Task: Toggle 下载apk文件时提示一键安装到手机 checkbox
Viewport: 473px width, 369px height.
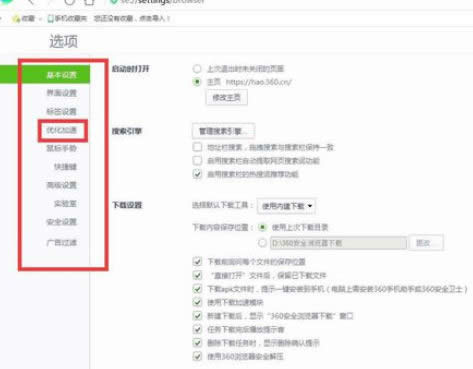Action: tap(197, 289)
